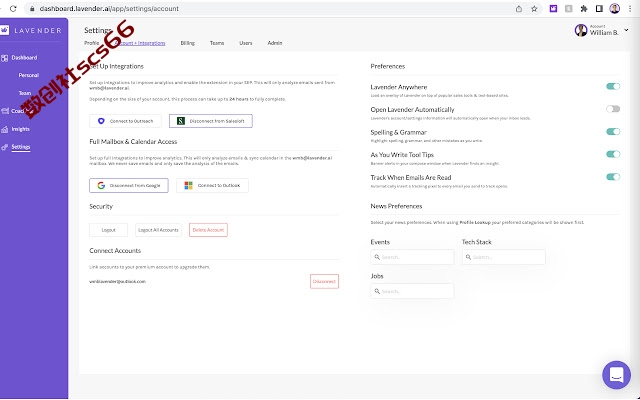Click the Events search field
This screenshot has height=400, width=640.
[412, 257]
